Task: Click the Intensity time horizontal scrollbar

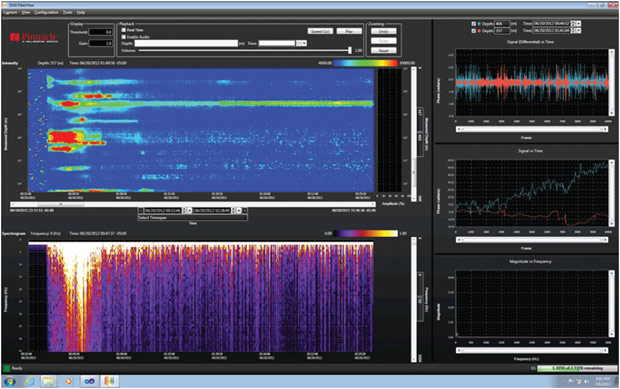Action: [193, 204]
